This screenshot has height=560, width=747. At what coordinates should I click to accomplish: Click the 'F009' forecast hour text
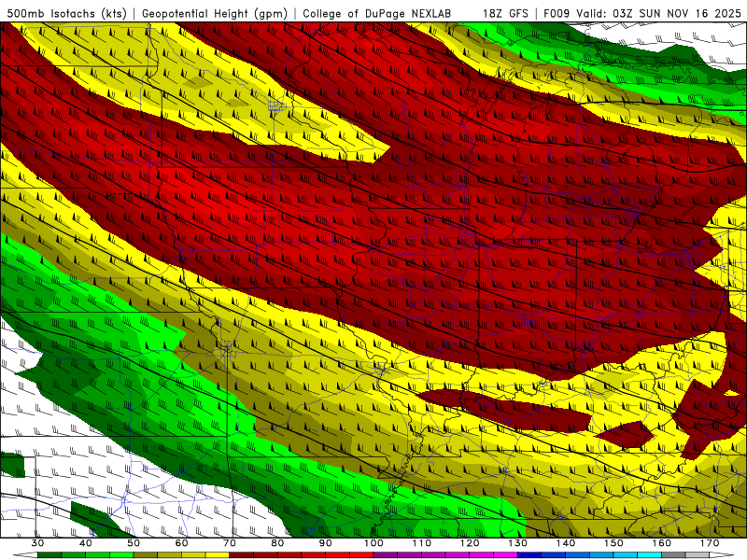(557, 14)
